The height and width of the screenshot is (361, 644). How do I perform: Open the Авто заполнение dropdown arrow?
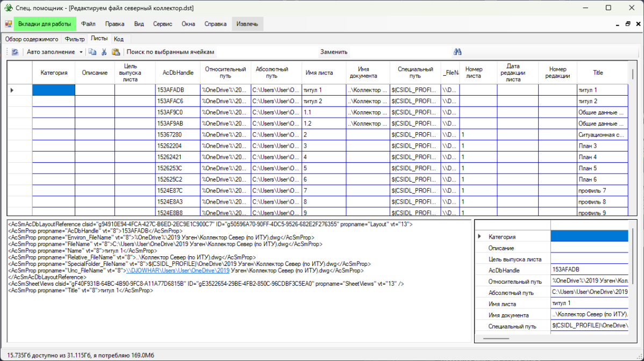[x=81, y=52]
